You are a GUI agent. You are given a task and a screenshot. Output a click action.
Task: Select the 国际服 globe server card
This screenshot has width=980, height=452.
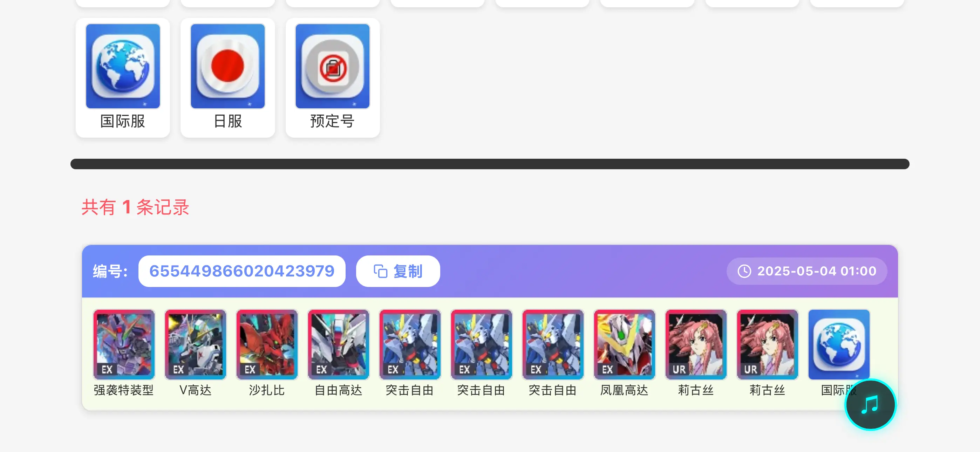coord(123,78)
